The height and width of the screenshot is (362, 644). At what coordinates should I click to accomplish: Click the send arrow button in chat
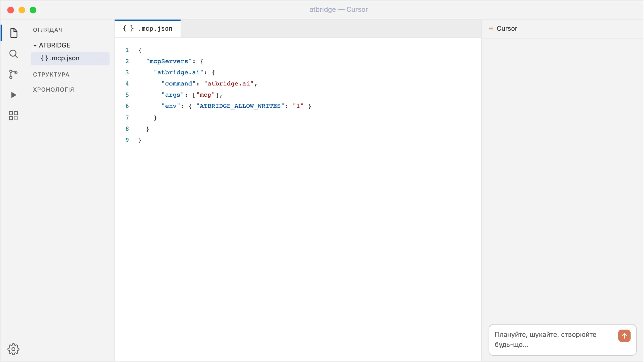pos(624,336)
